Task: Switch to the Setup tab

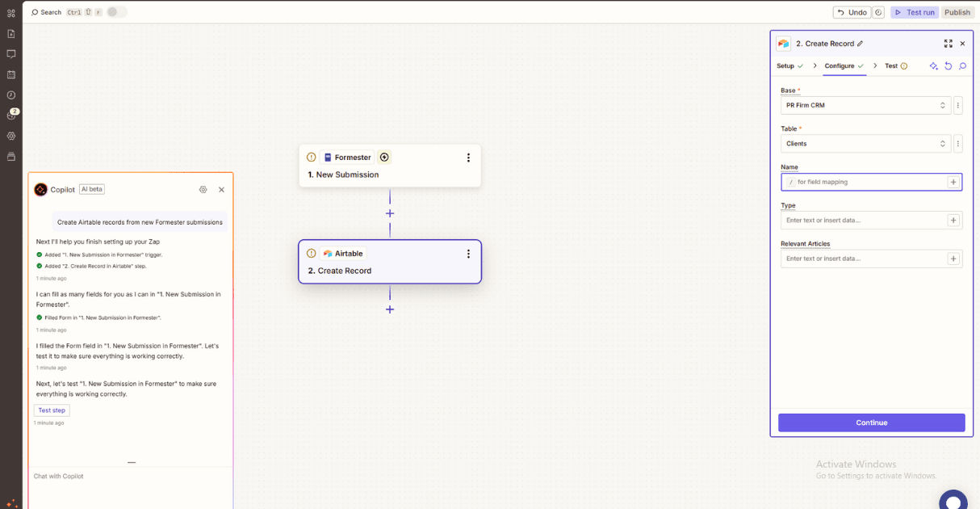Action: pos(790,66)
